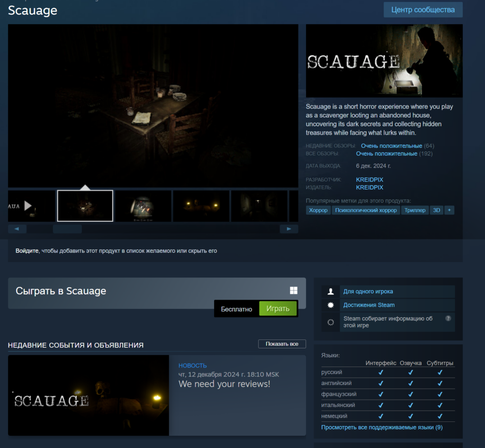
Task: Open the Центр сообщества community hub button
Action: (x=423, y=10)
